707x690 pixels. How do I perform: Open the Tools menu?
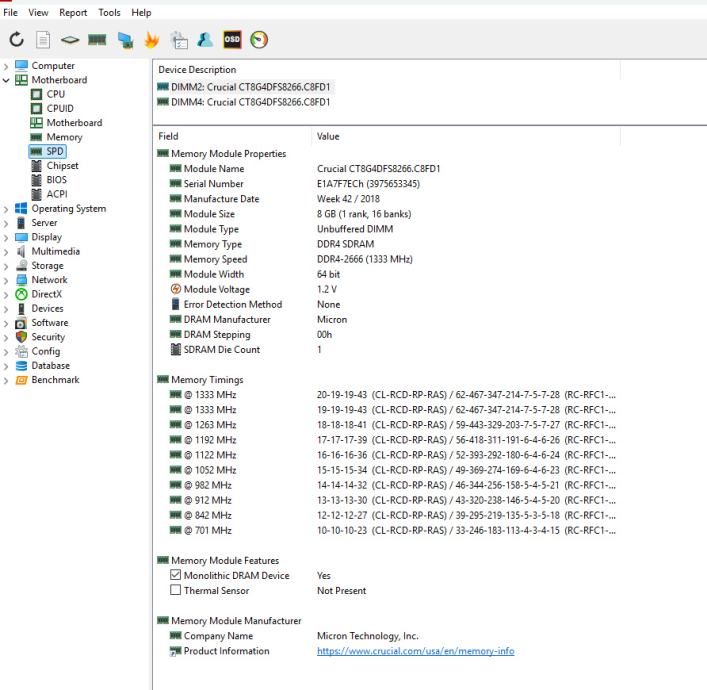tap(109, 12)
